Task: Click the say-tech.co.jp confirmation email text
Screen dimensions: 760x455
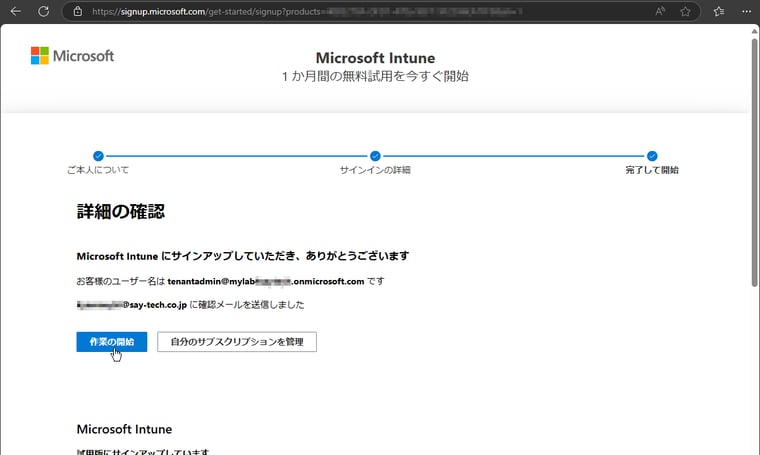Action: point(190,305)
